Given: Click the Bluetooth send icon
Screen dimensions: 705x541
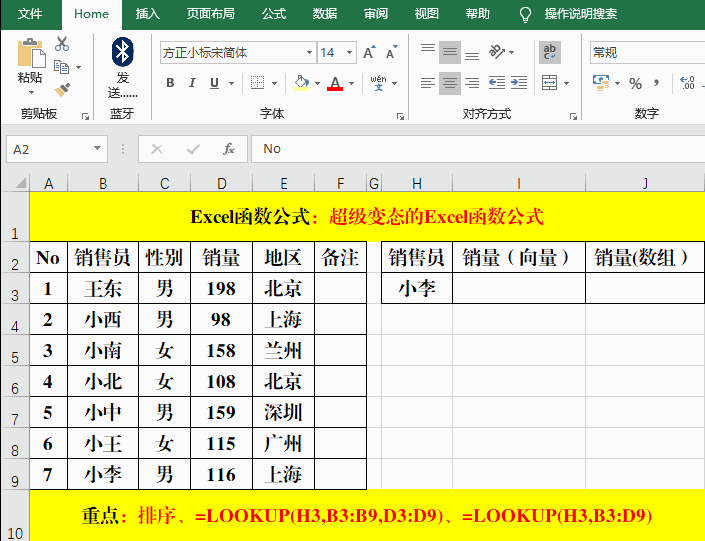Looking at the screenshot, I should (122, 51).
